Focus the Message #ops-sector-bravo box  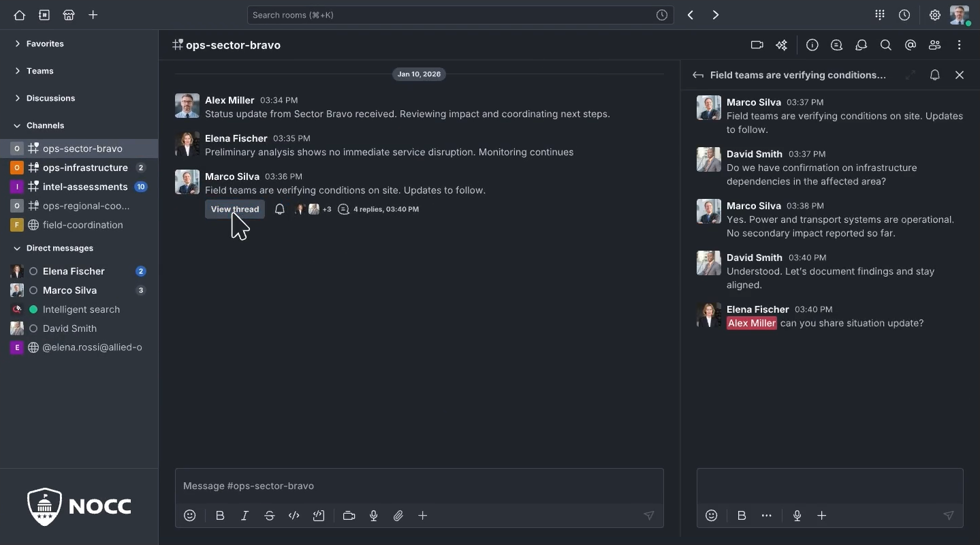[420, 486]
